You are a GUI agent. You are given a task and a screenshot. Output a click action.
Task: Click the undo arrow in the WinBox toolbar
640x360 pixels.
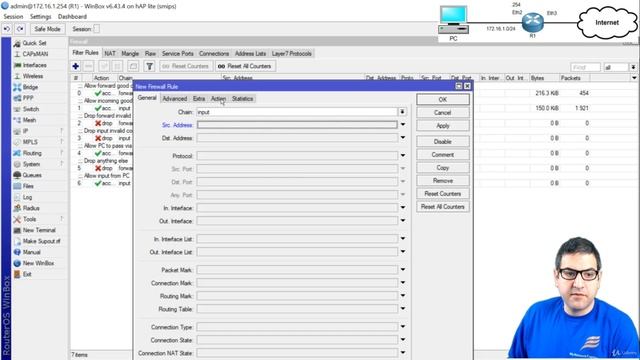(7, 29)
